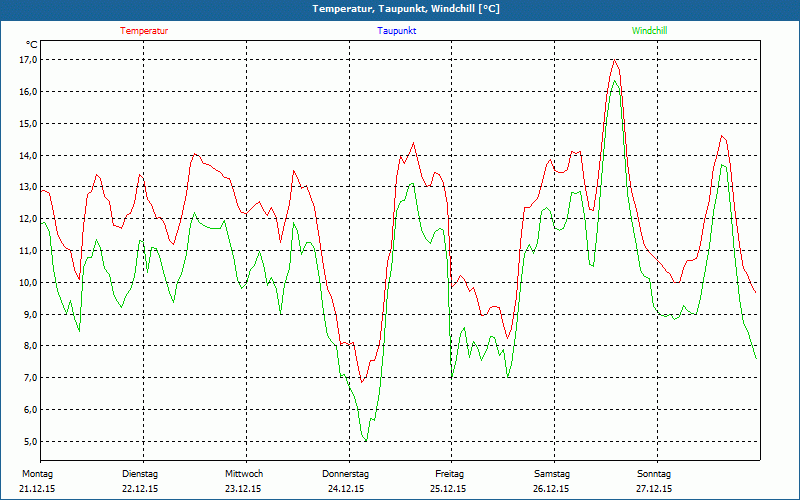Click the 7,0 y-axis value

point(30,378)
